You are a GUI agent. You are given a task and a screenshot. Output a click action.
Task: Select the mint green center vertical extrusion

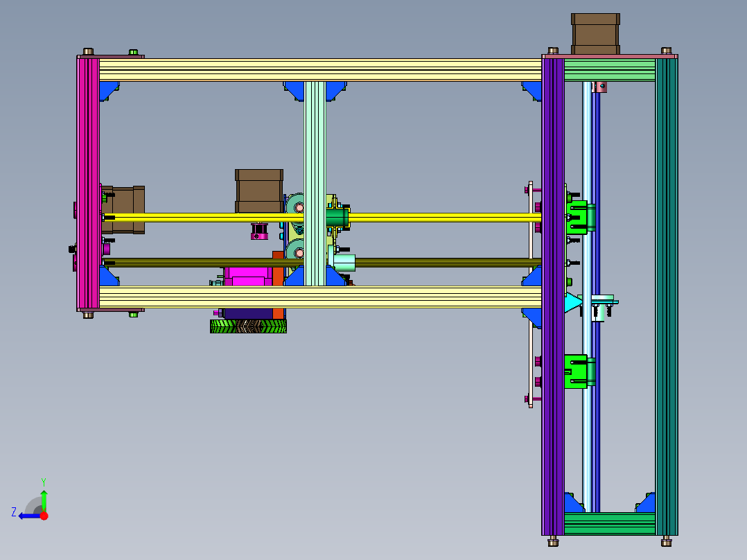tap(315, 184)
